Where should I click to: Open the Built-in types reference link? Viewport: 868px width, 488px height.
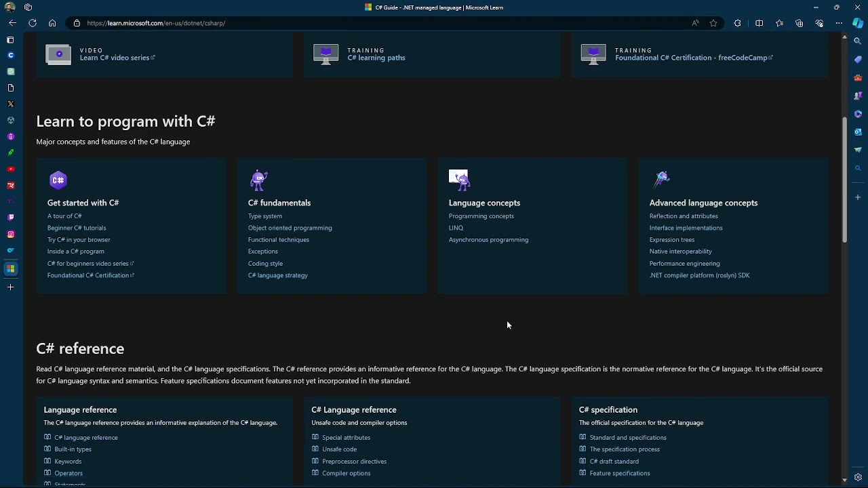tap(73, 449)
